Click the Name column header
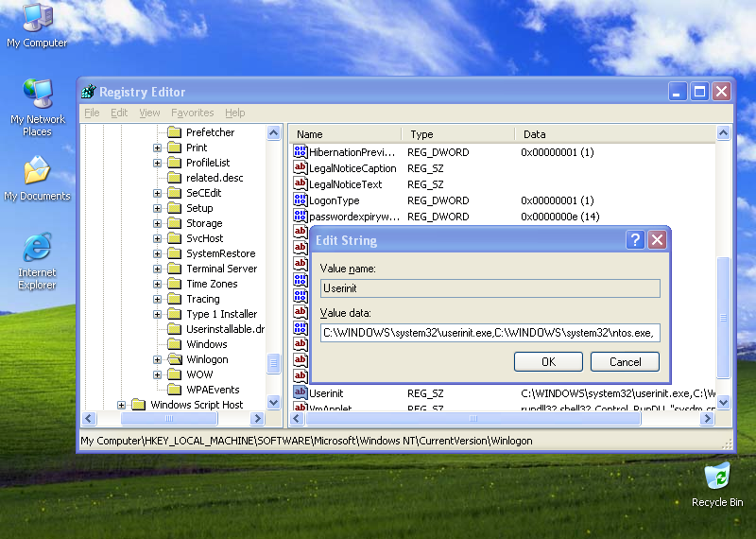The image size is (756, 539). (x=345, y=134)
